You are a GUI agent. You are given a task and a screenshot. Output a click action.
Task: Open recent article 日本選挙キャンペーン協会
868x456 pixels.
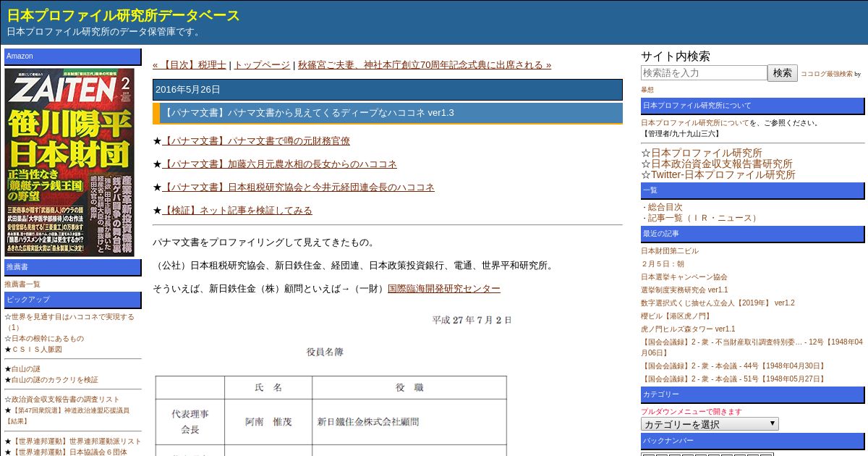click(684, 277)
